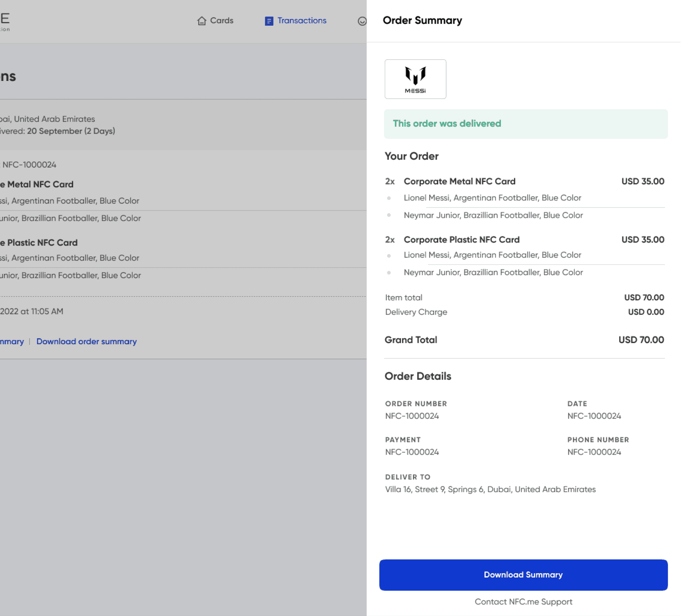Click the Delivery Charge amount USD 0.00
685x616 pixels.
(646, 312)
